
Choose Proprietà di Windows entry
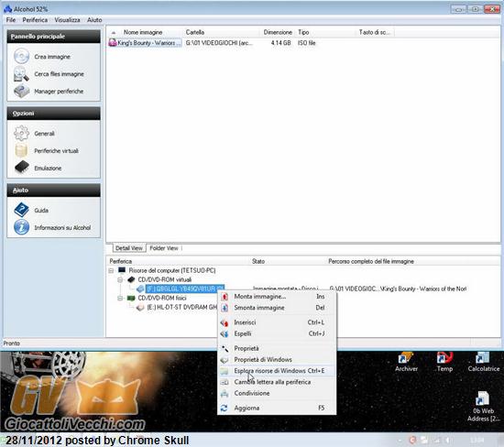(x=277, y=360)
